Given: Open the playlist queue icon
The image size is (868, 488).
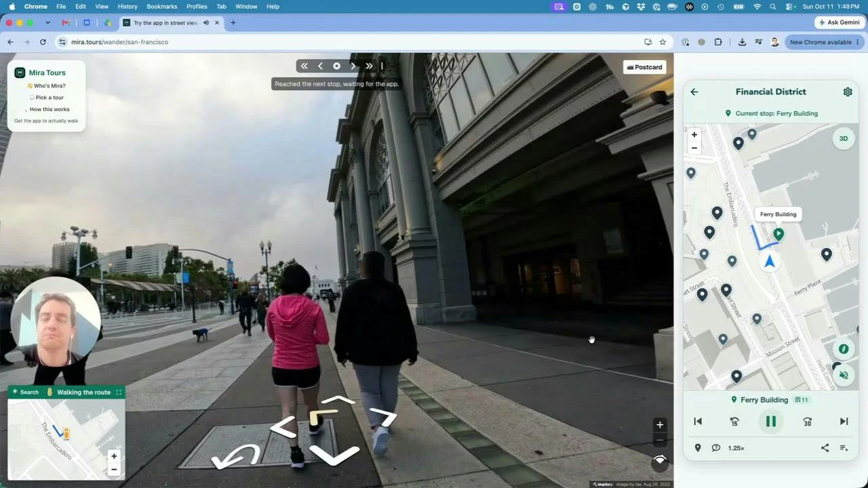Looking at the screenshot, I should tap(844, 448).
